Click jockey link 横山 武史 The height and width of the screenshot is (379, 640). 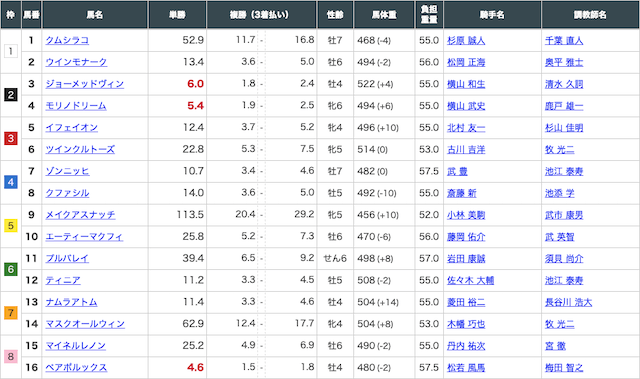click(x=466, y=106)
